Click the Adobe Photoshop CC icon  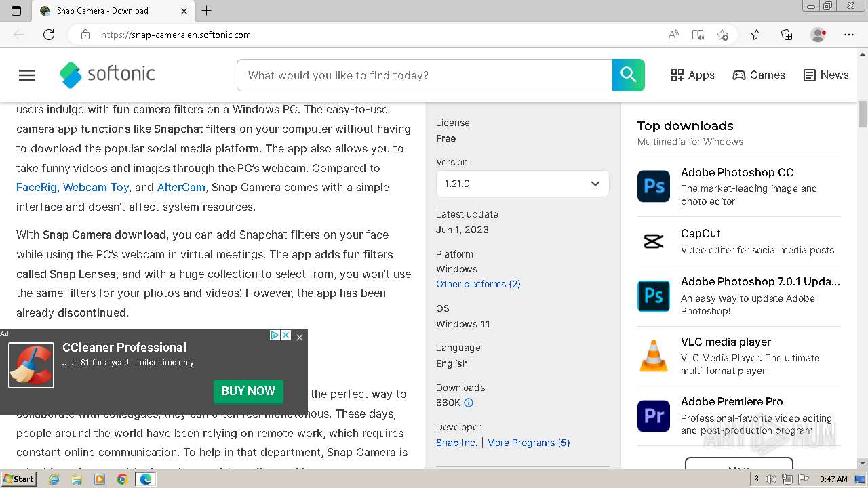point(654,186)
